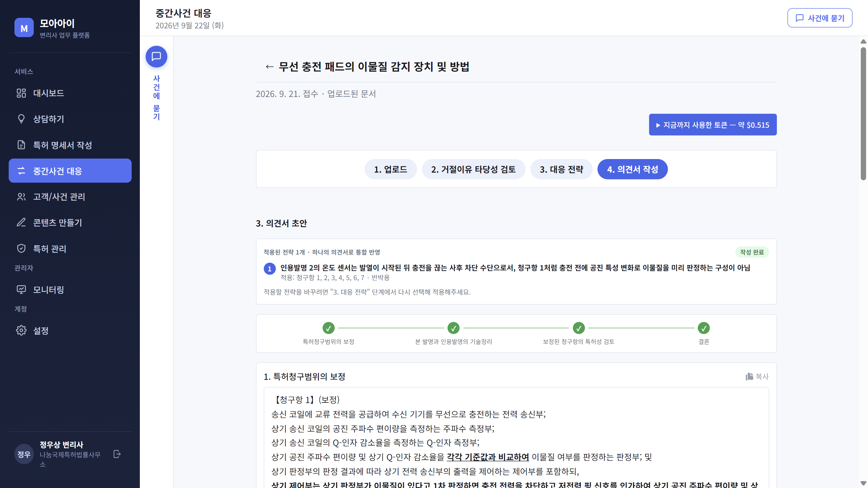The image size is (868, 488).
Task: Click the 작성 완료 status badge
Action: [x=752, y=252]
